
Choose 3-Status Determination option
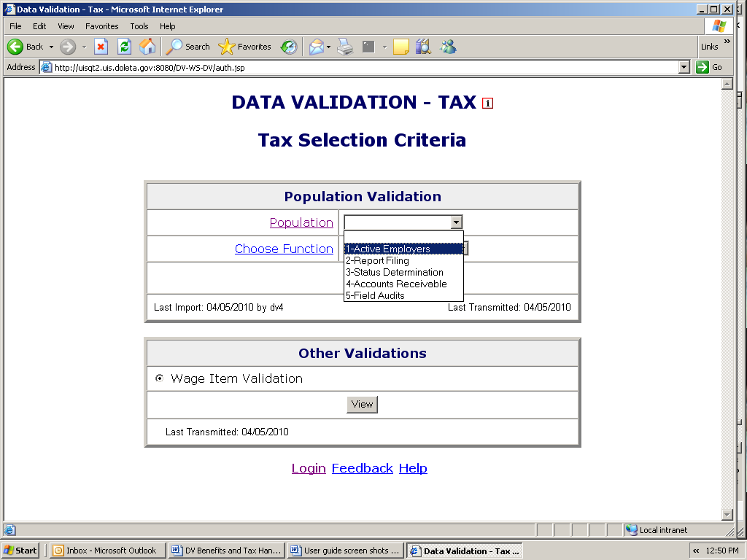[403, 272]
